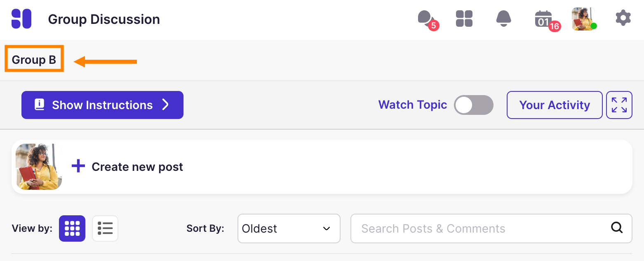This screenshot has height=261, width=644.
Task: Click the Group Discussion title
Action: [x=104, y=19]
